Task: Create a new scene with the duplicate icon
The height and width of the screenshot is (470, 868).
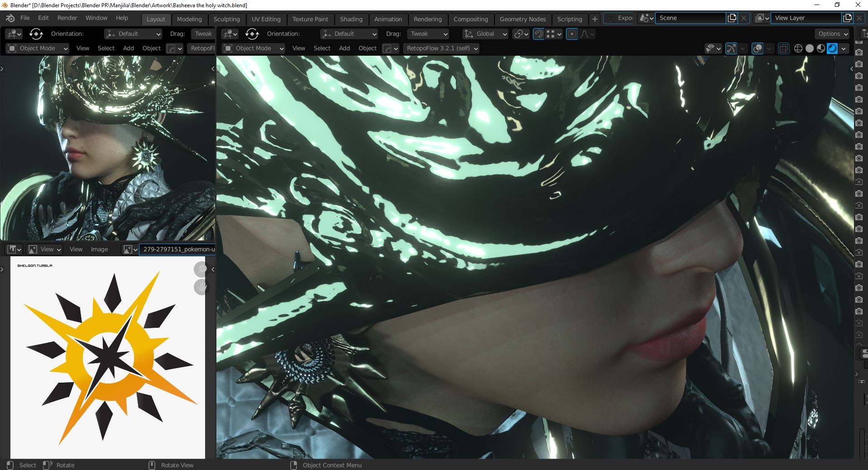Action: (732, 18)
